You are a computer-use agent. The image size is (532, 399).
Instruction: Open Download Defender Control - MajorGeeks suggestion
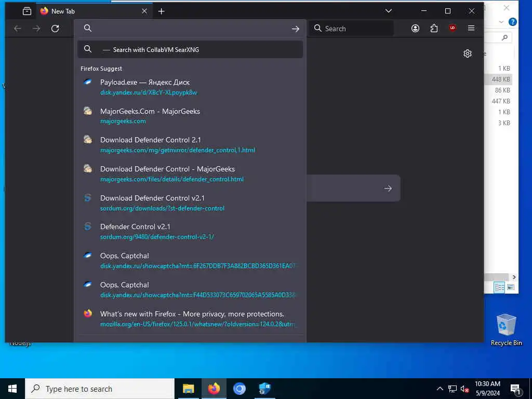coord(190,174)
